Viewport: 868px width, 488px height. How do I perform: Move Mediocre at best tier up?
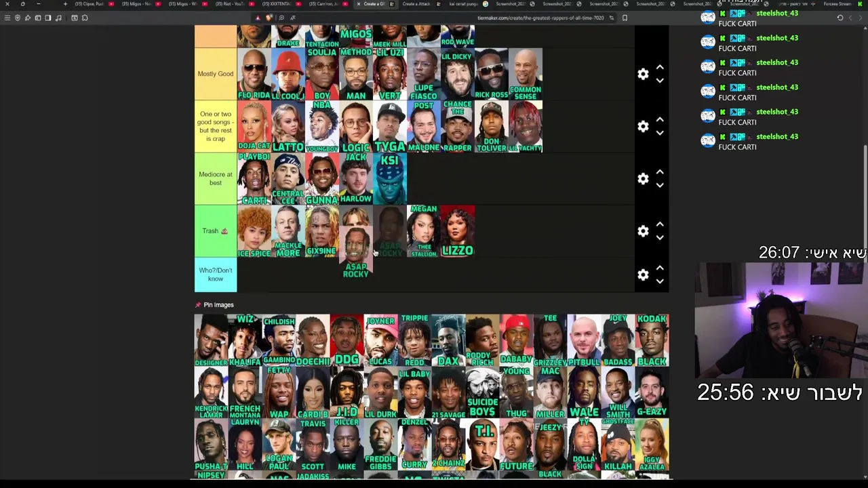coord(659,171)
